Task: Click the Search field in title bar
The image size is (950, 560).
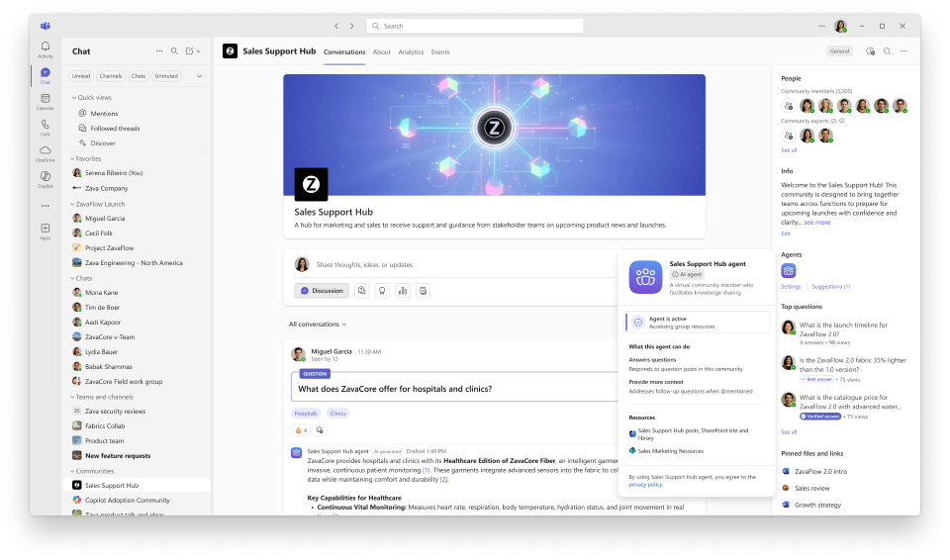Action: click(x=475, y=26)
